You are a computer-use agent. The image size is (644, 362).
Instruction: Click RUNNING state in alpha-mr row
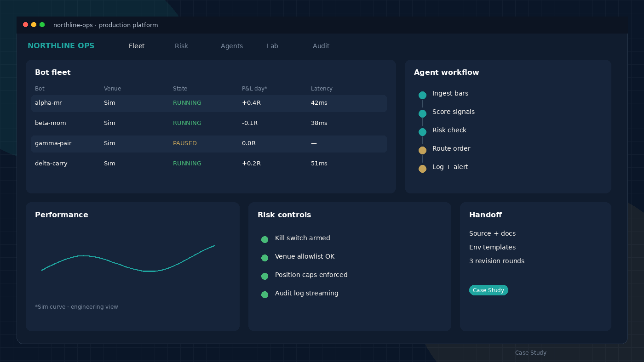(187, 103)
